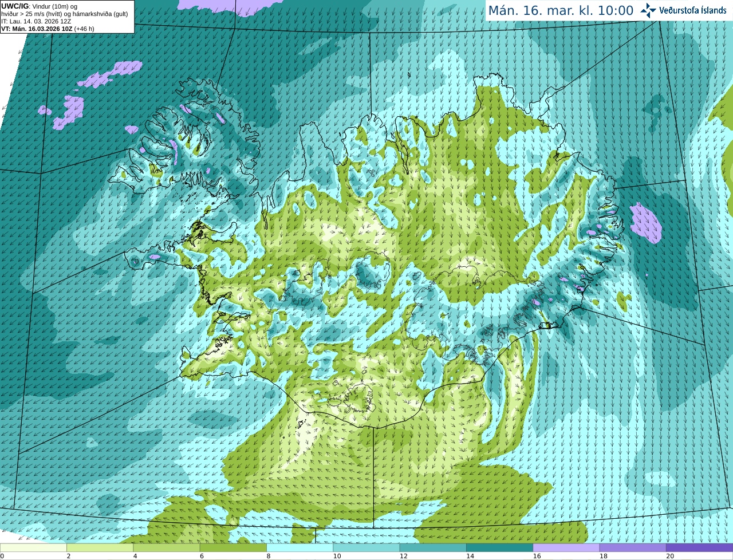The image size is (733, 560).
Task: Pick the light lavender 16–18 m/s swatch
Action: tap(566, 547)
